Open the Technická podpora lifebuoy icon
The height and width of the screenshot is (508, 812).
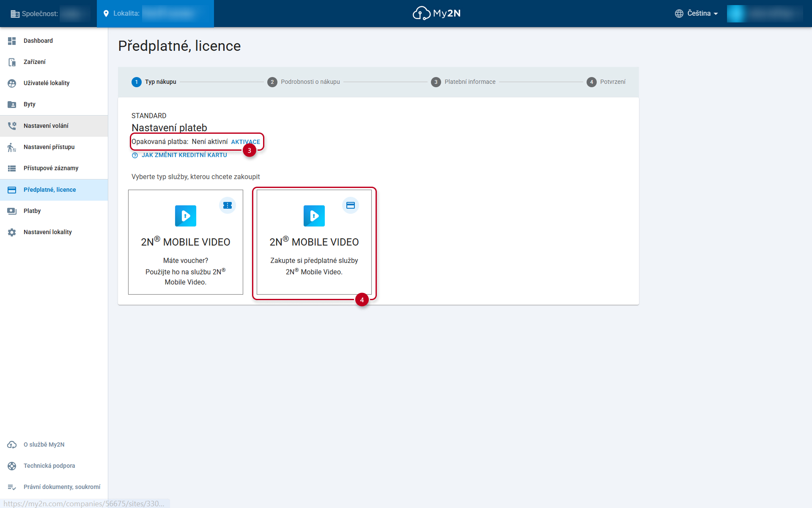12,466
